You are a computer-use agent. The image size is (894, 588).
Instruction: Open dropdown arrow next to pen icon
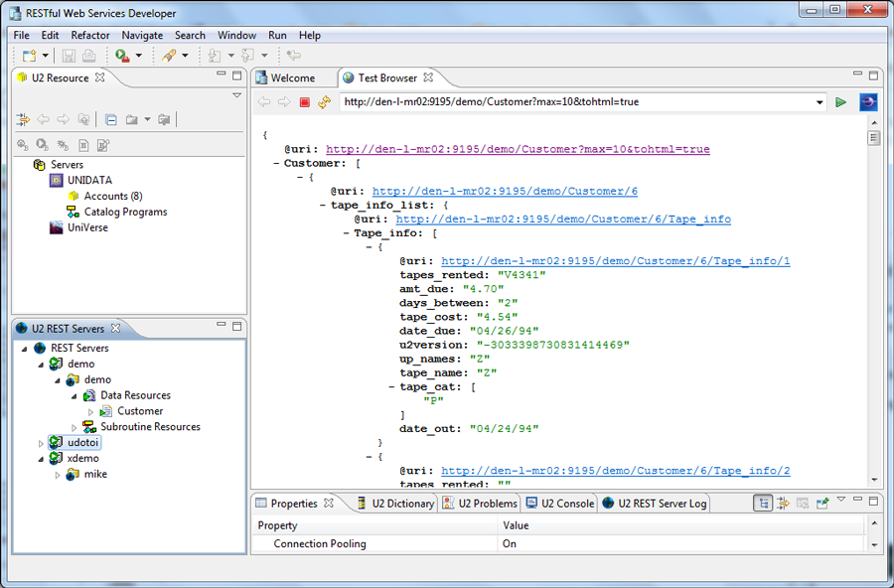(x=185, y=56)
